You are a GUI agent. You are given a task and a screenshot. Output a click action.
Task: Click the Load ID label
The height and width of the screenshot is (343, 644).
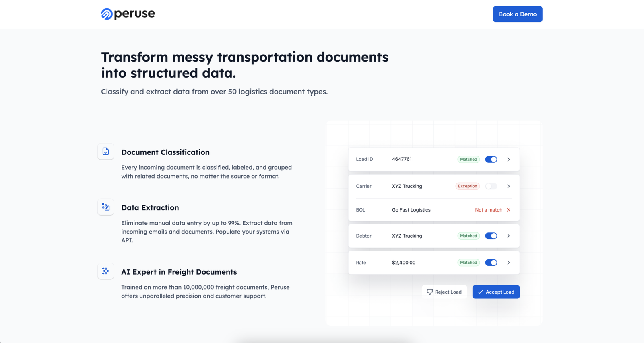tap(364, 159)
